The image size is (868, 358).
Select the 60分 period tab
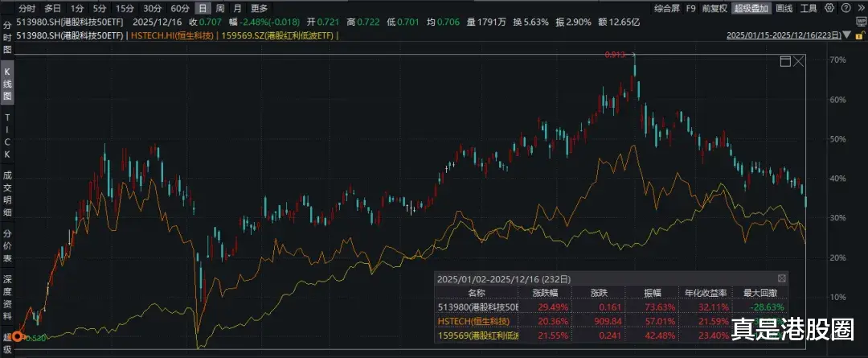[180, 8]
